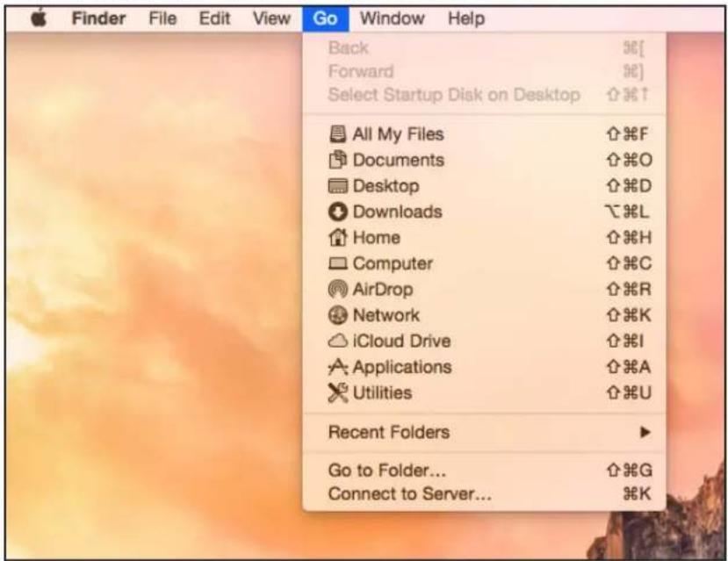Screen dimensions: 728x561
Task: Click the ⇧⌘G shortcut for Go to Folder
Action: coord(629,471)
